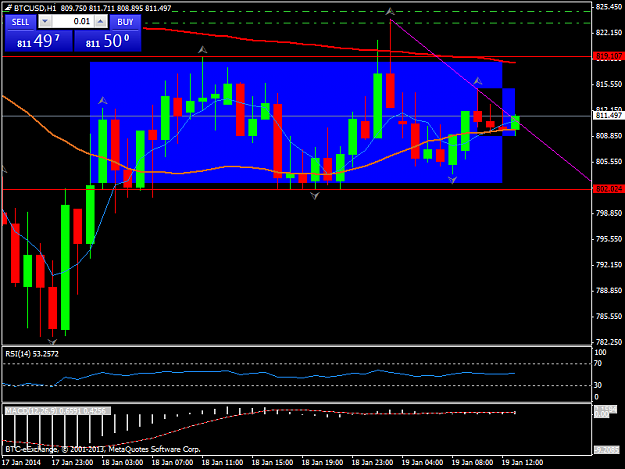
Task: Click the BTCUSD,H1 chart title text
Action: click(35, 8)
